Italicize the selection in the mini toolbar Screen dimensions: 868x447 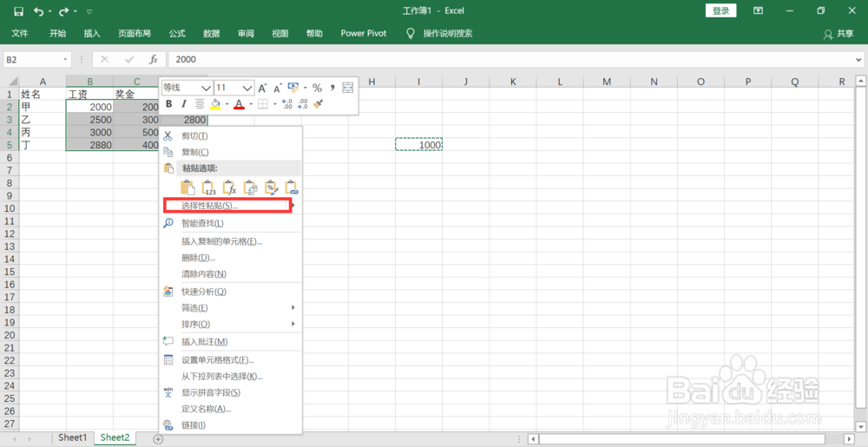tap(184, 103)
